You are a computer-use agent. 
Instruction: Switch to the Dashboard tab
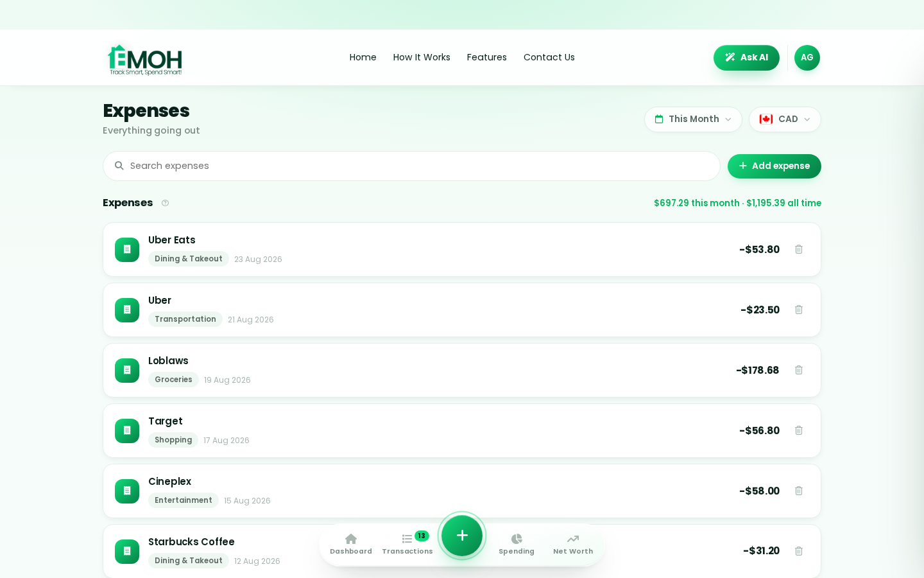351,544
